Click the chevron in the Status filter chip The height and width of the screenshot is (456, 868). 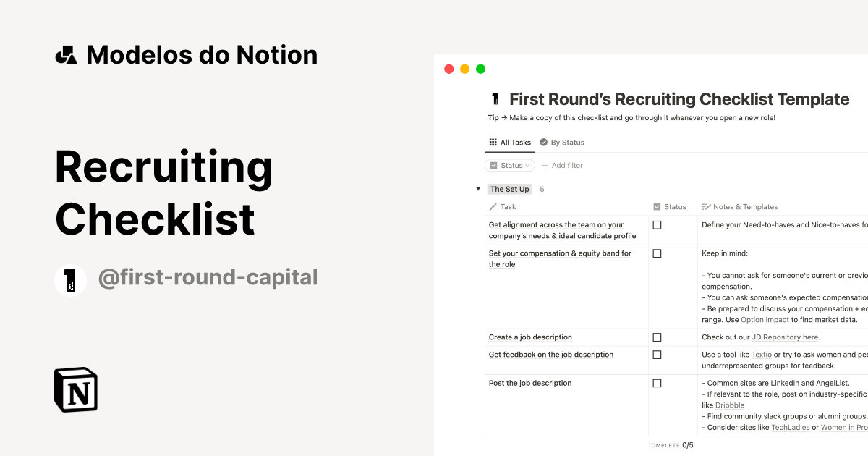coord(529,165)
